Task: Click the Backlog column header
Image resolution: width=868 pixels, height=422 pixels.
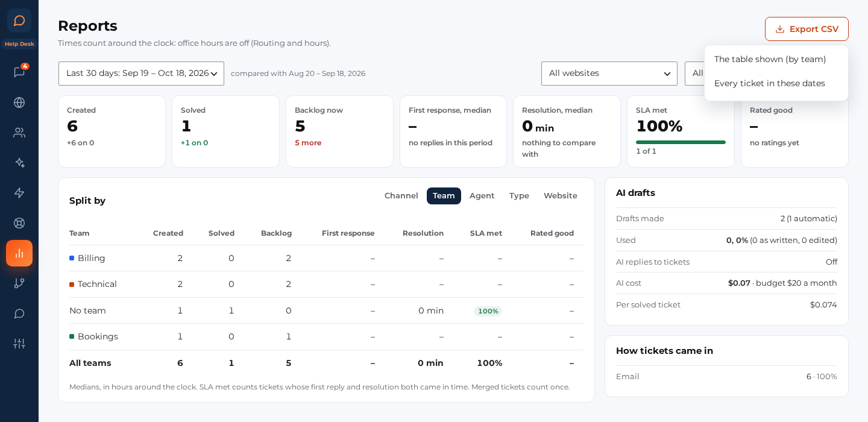Action: coord(276,233)
